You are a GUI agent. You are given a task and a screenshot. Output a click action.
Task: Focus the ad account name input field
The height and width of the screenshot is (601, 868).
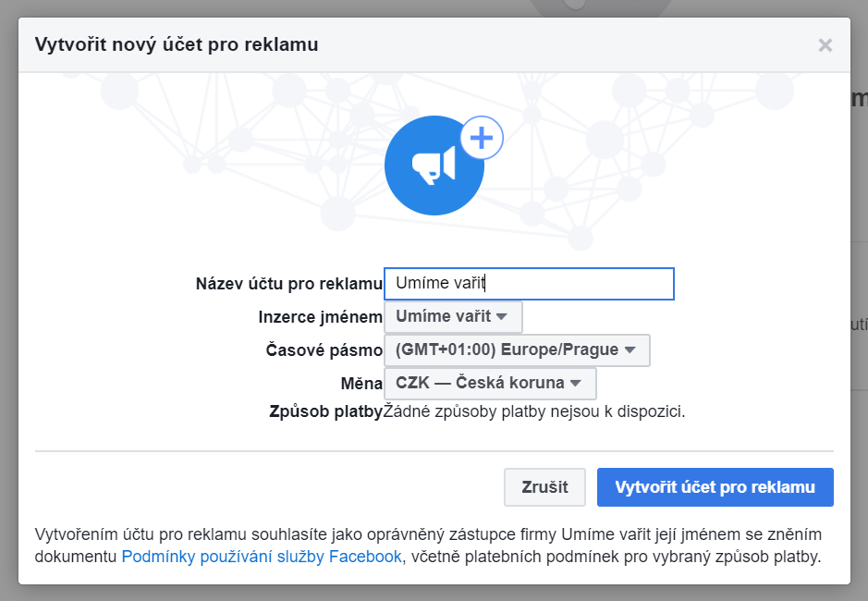click(529, 284)
